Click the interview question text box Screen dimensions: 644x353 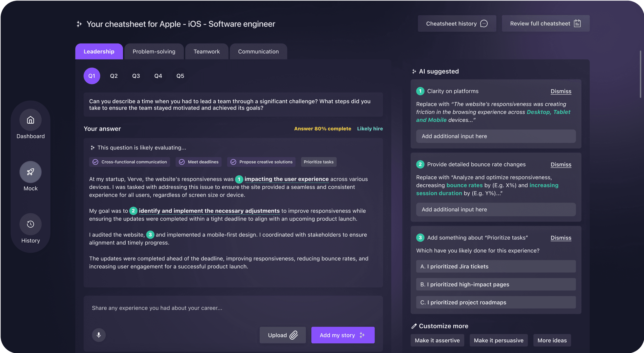coord(233,105)
